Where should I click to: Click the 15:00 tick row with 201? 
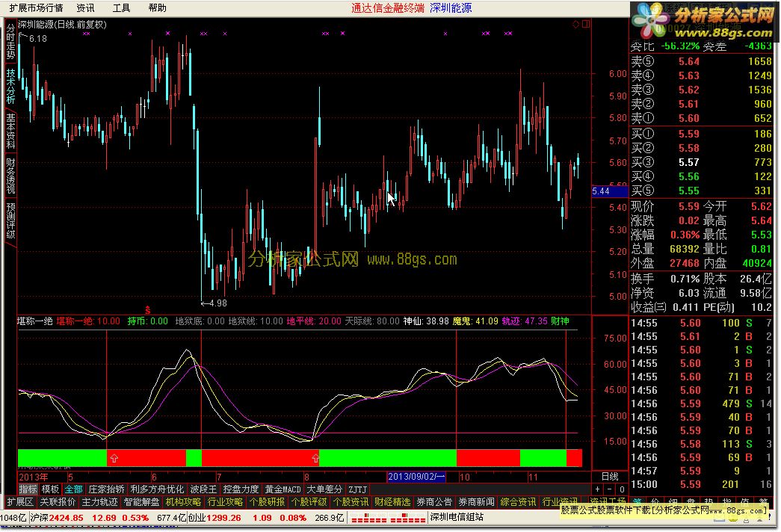[x=701, y=484]
